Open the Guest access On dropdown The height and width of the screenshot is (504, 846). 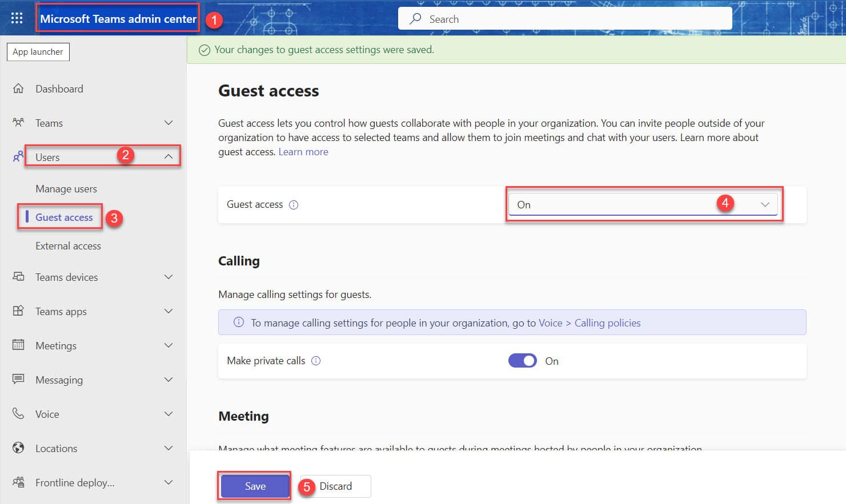point(643,204)
